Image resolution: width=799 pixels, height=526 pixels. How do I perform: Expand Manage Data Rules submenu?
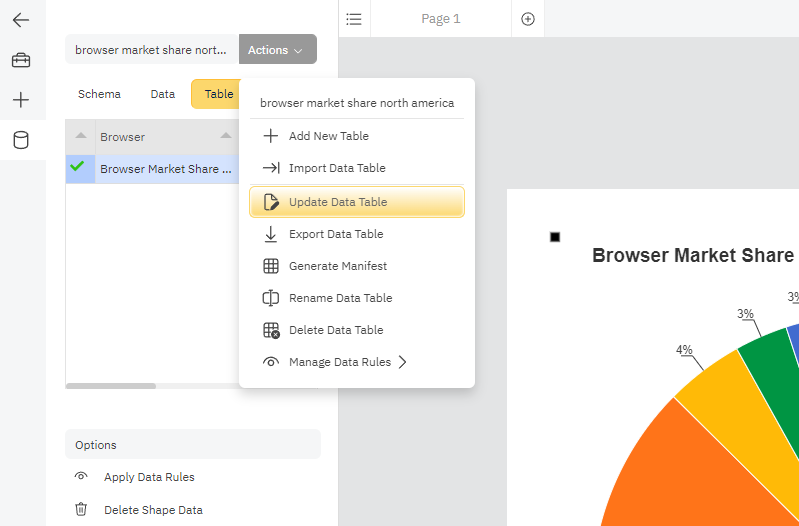point(339,362)
